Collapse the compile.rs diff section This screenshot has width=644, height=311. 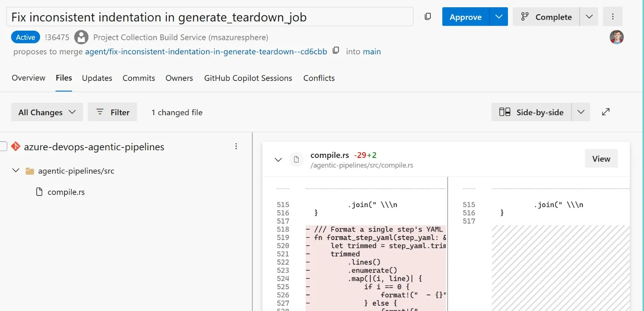(278, 160)
